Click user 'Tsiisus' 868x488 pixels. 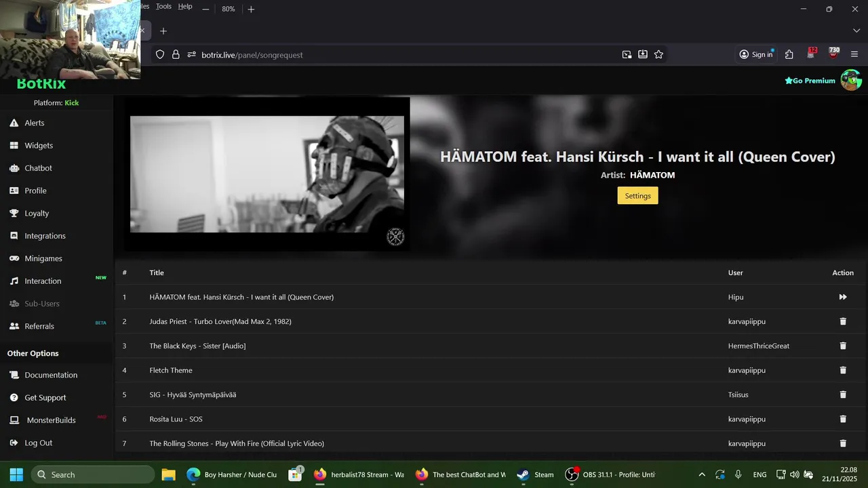738,394
